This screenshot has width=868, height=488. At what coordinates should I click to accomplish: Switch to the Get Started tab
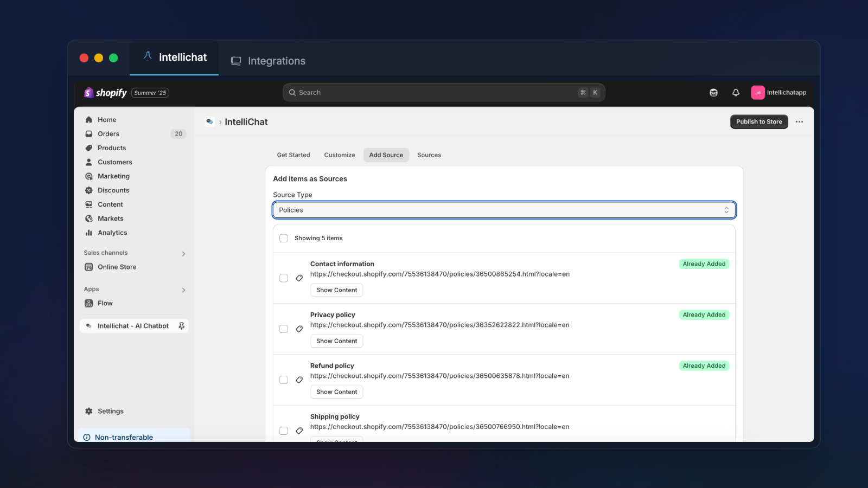point(293,155)
